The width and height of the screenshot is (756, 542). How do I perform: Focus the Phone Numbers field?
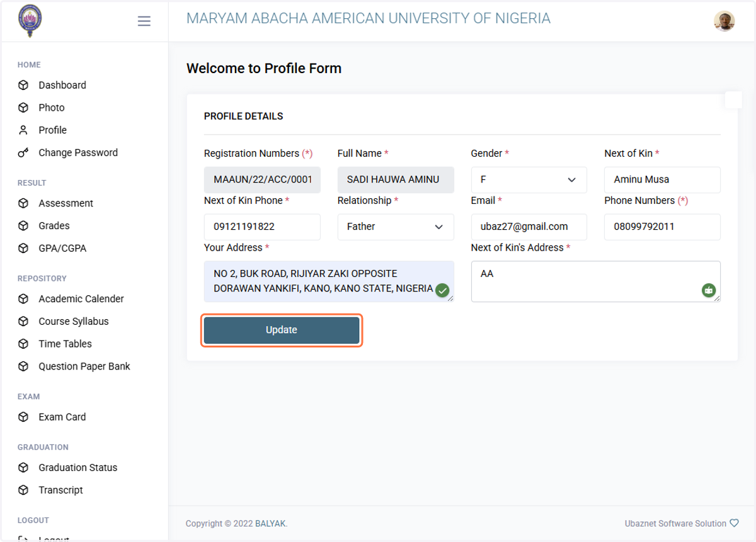pyautogui.click(x=662, y=227)
